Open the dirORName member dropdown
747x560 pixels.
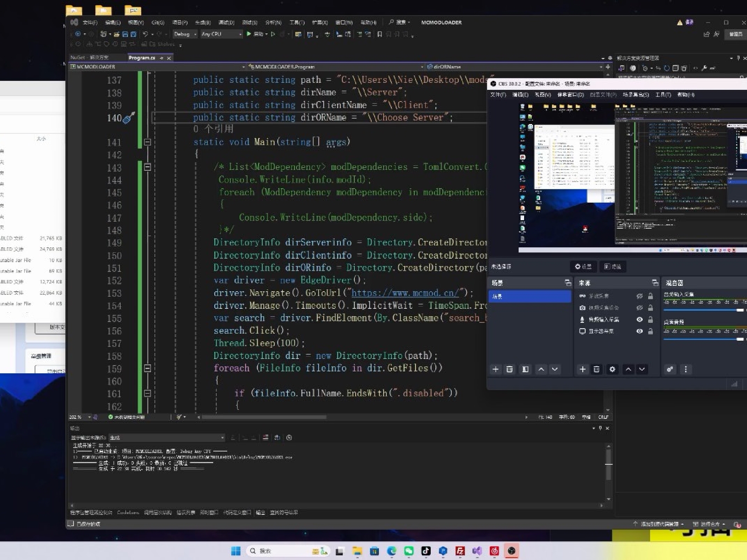click(514, 67)
